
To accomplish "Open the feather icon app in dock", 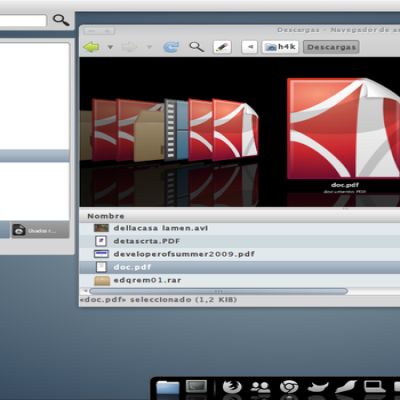I will point(346,387).
